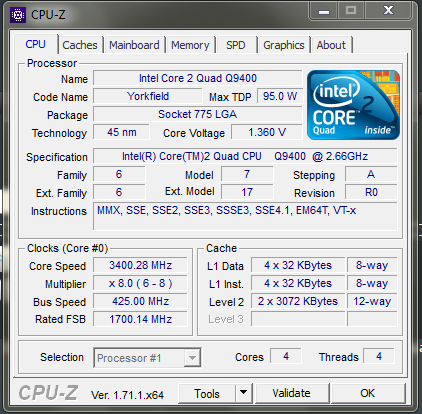Click the Name field Intel Core 2 Quad Q9400
The width and height of the screenshot is (422, 414).
198,78
